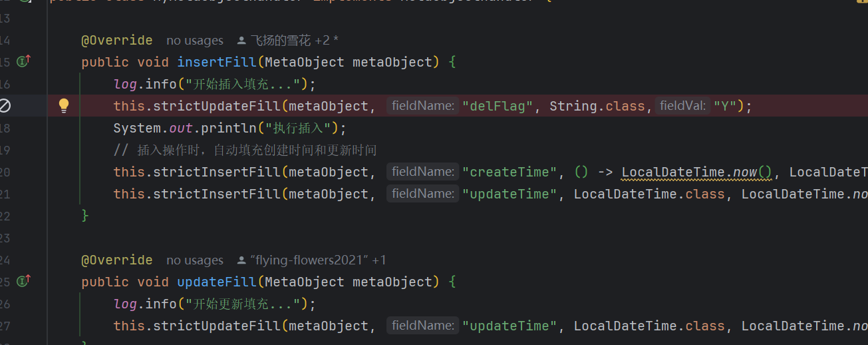868x345 pixels.
Task: Toggle the disabled breakpoint in the gutter
Action: [5, 106]
